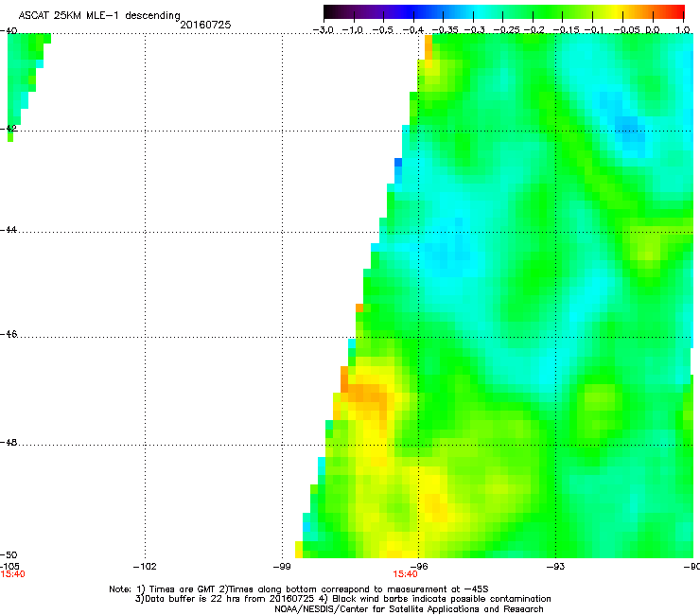Click the red time 15:40 below -105

coord(12,574)
